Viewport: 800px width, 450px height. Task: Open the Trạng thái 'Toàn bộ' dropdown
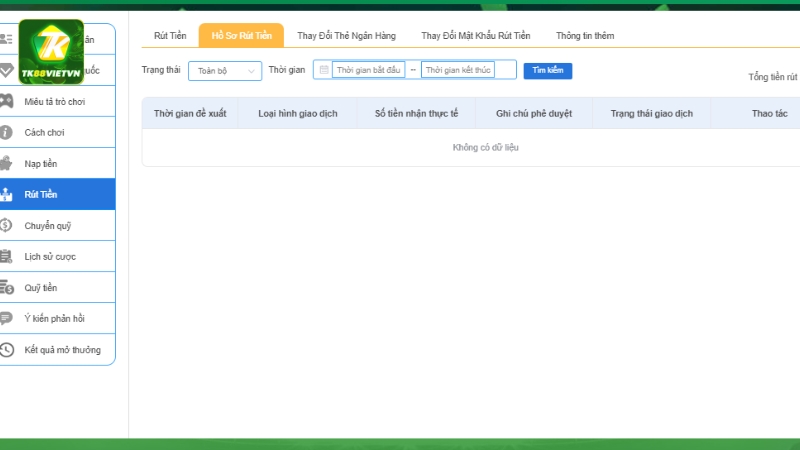pos(225,71)
